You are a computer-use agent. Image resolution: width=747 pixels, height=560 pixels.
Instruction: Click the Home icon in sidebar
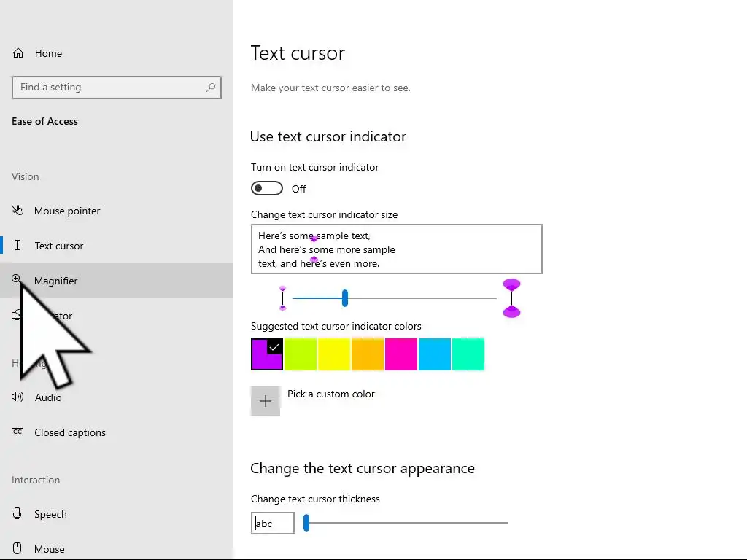18,53
